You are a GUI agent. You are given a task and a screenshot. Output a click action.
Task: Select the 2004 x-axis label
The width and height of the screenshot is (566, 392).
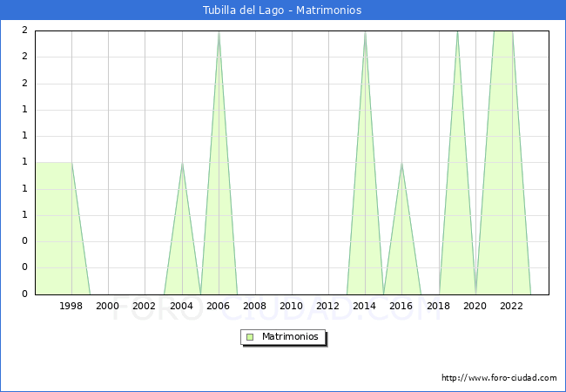[182, 306]
